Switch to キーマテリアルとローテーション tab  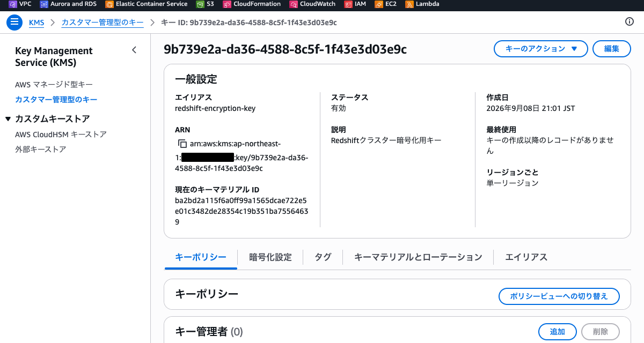[418, 257]
